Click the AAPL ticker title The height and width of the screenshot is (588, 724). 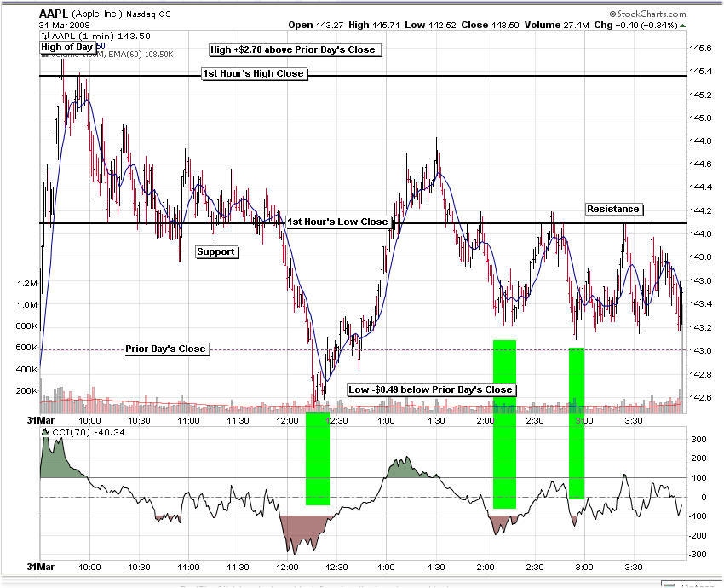click(53, 14)
